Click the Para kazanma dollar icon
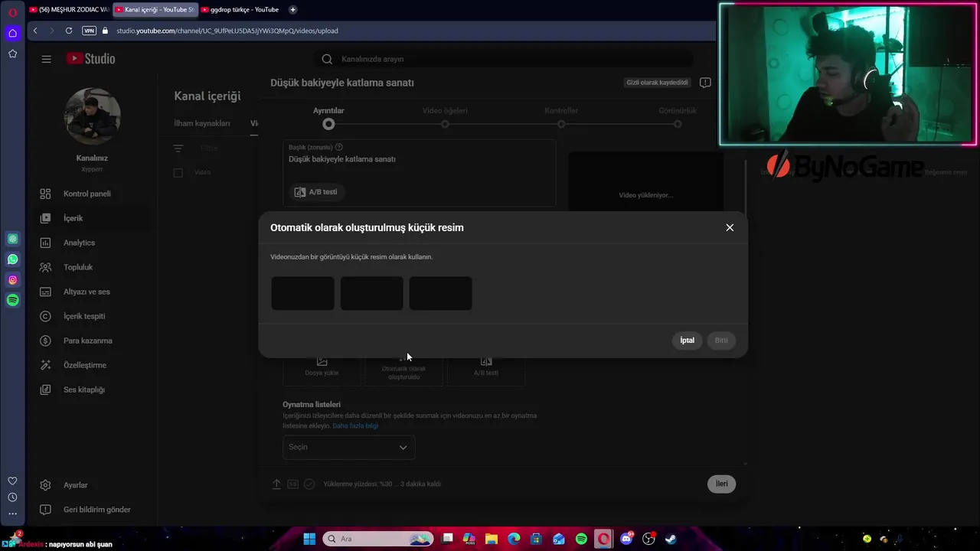 (x=45, y=341)
